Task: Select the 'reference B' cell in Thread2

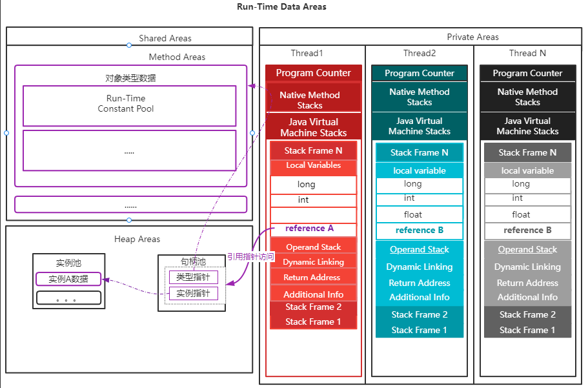Action: click(x=420, y=230)
